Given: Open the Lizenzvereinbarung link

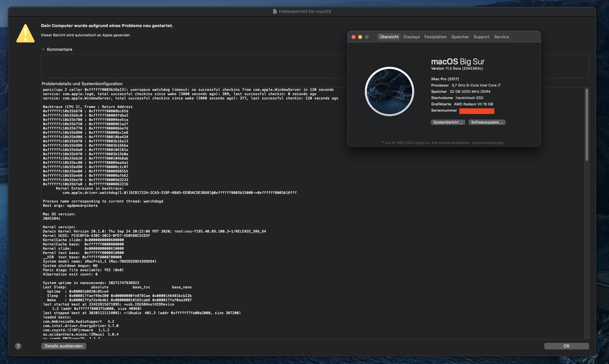Looking at the screenshot, I should (x=487, y=143).
